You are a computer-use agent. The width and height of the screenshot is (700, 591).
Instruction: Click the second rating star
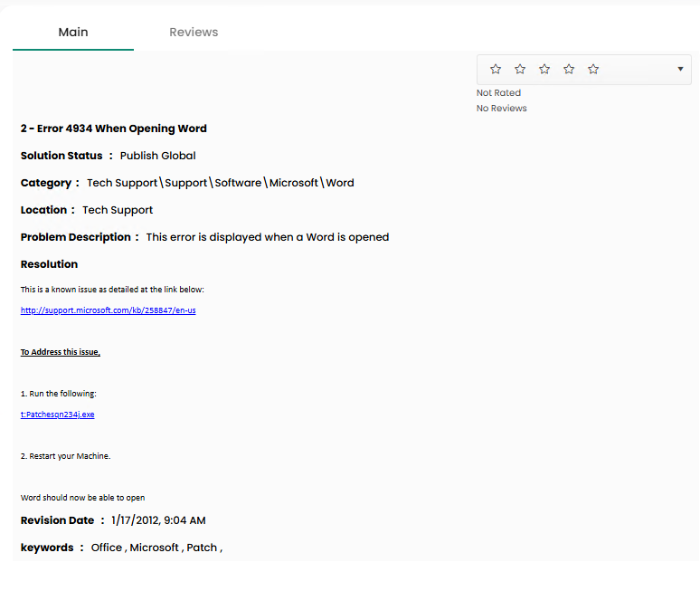point(520,69)
